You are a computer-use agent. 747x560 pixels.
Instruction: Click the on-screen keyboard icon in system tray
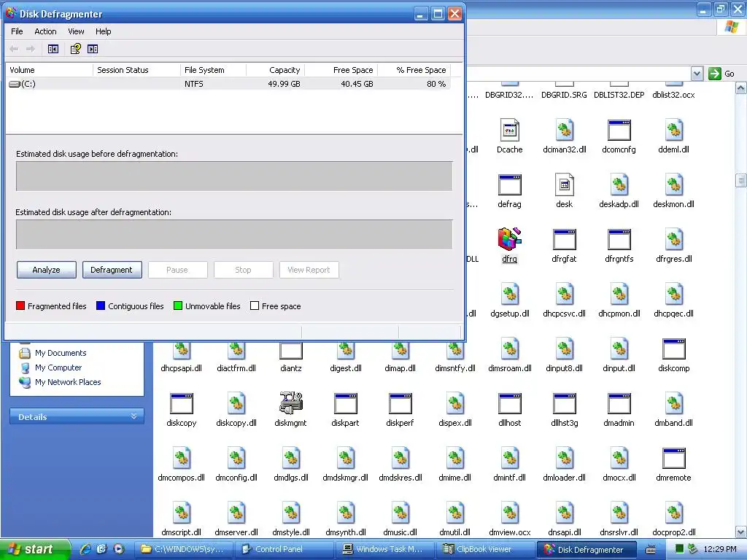point(650,550)
